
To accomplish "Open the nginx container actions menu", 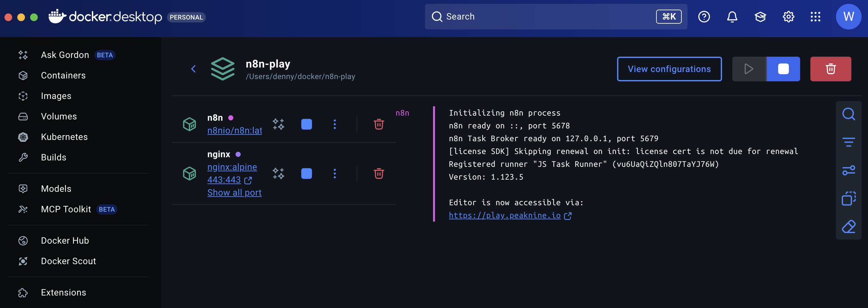I will click(x=334, y=174).
